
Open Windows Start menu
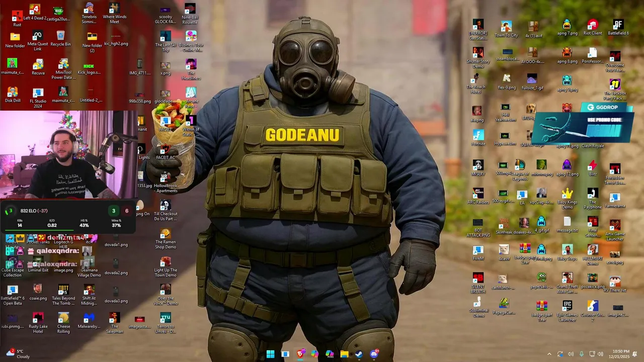coord(270,354)
